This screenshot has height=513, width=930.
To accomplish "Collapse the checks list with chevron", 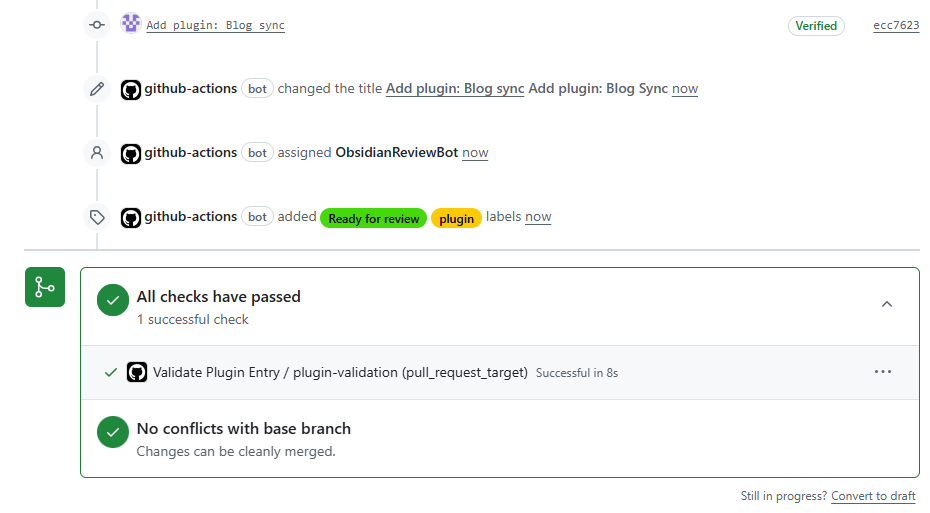I will point(887,304).
